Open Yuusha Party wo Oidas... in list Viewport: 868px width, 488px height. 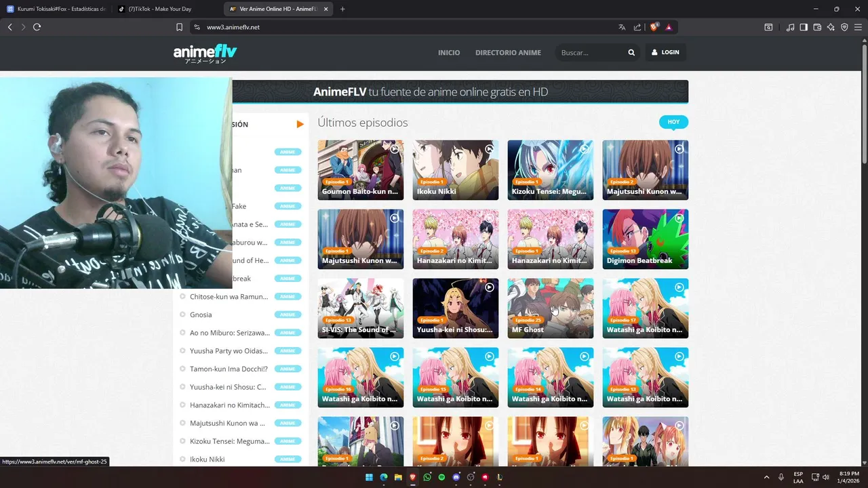click(x=229, y=350)
